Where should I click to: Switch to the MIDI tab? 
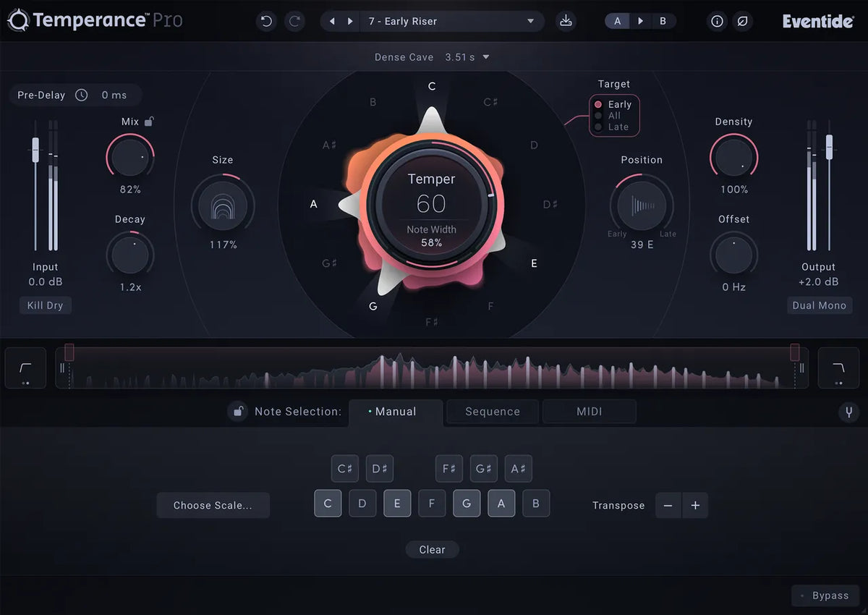tap(589, 412)
